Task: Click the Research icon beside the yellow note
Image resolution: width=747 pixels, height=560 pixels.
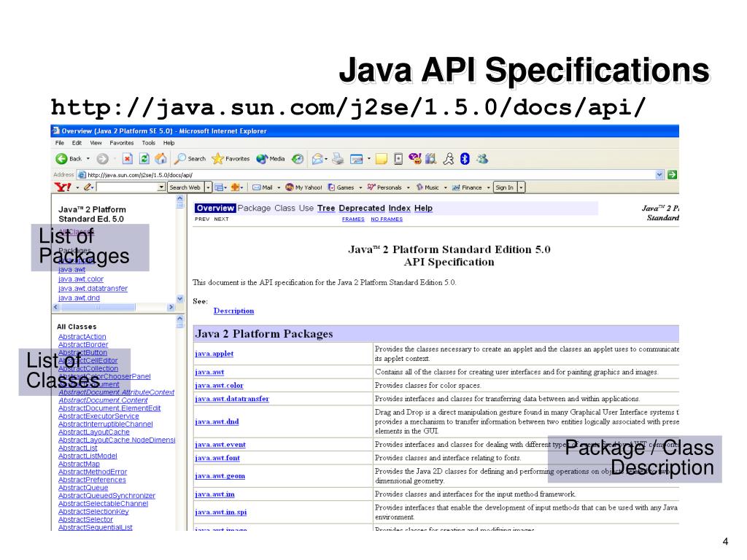Action: click(x=398, y=159)
